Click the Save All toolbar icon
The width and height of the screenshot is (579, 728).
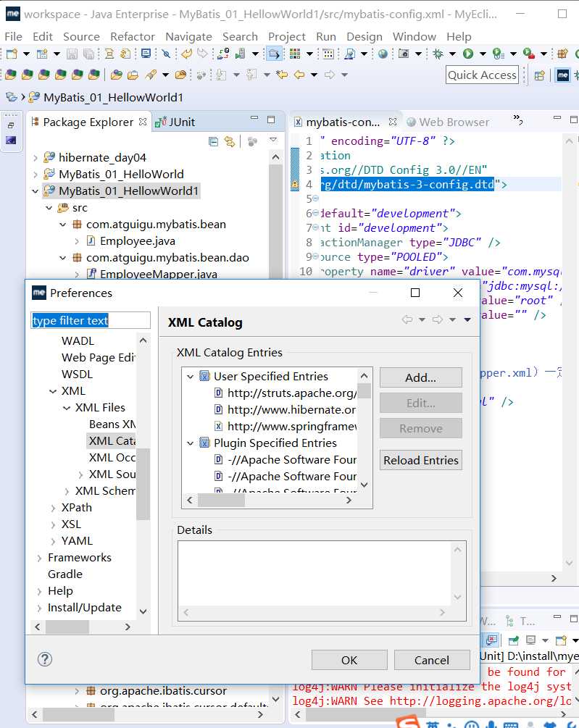(88, 54)
